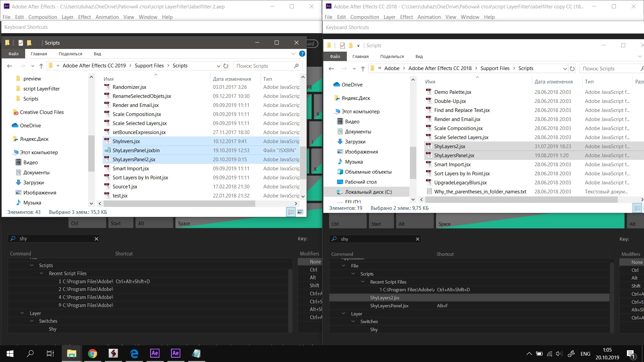This screenshot has height=362, width=644.
Task: Click Support Files in the left breadcrumb
Action: tap(149, 66)
